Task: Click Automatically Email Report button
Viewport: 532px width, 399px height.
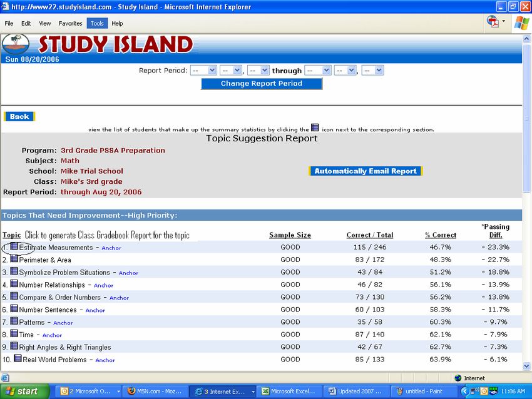Action: [x=366, y=171]
